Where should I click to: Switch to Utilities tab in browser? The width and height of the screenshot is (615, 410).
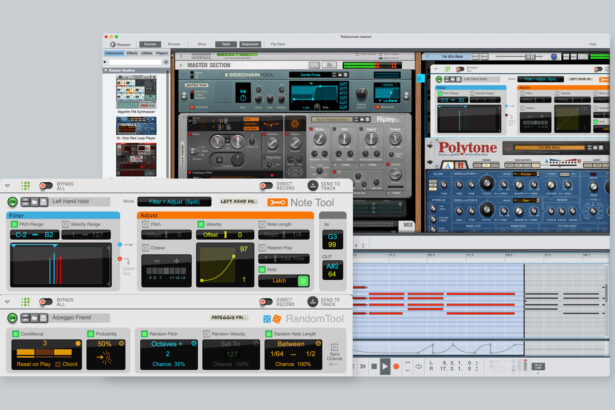click(147, 53)
